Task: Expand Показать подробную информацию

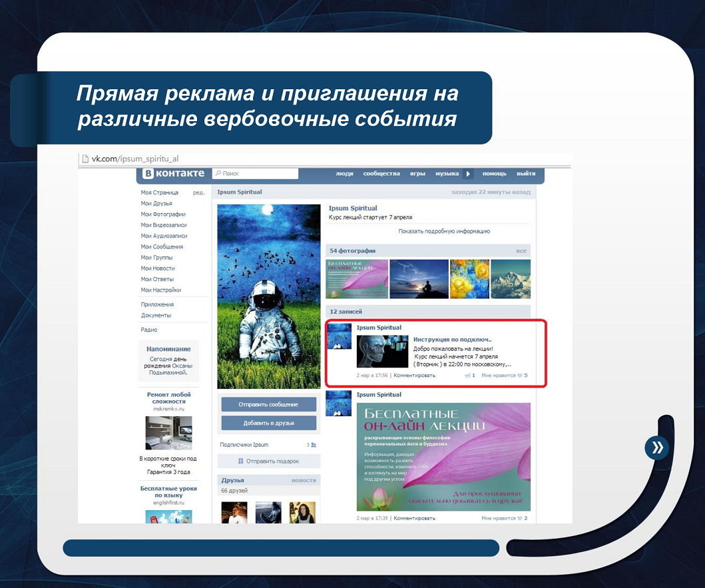Action: [444, 231]
